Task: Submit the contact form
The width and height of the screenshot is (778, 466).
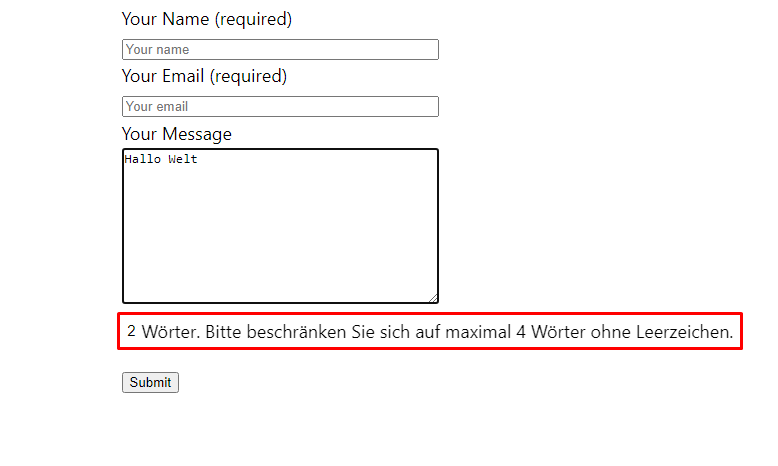Action: coord(150,383)
